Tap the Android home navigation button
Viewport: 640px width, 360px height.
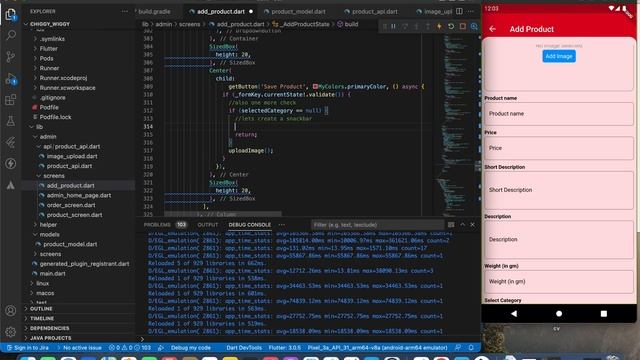(x=559, y=313)
